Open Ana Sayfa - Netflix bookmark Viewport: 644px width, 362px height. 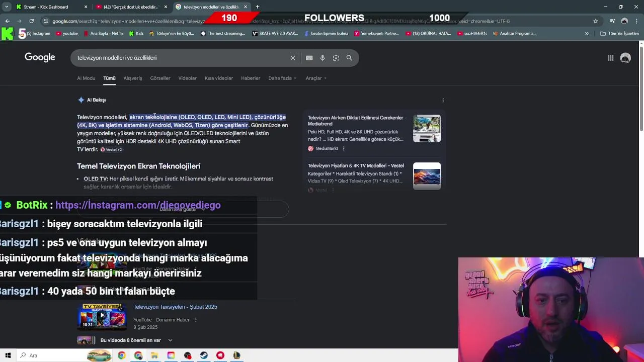[x=103, y=34]
